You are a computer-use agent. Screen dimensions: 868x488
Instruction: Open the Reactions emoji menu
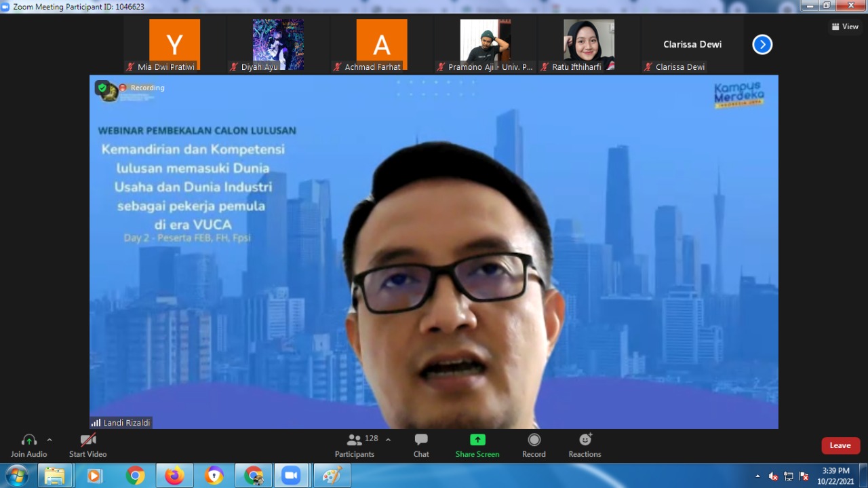click(585, 440)
